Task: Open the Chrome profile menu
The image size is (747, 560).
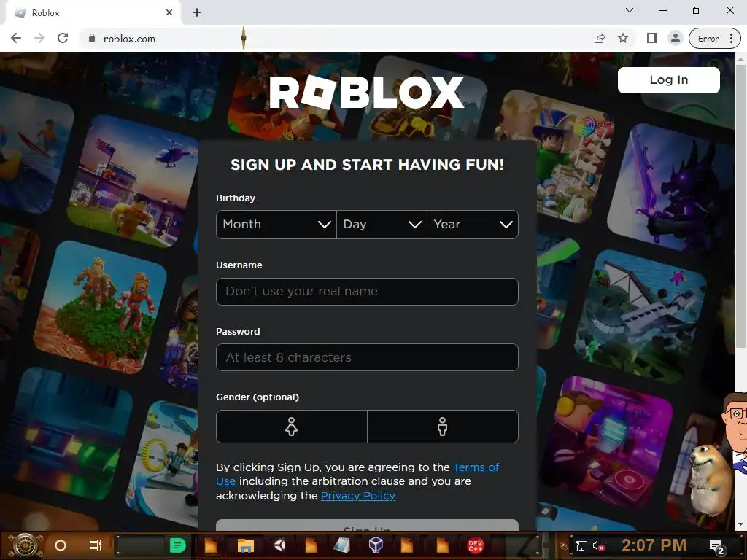Action: 675,39
